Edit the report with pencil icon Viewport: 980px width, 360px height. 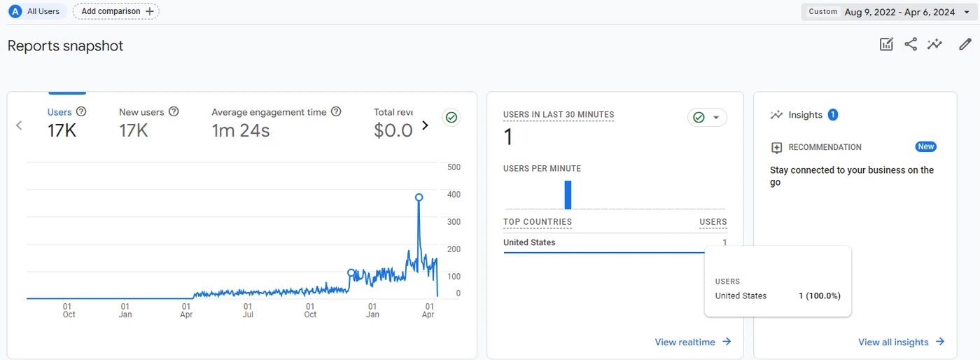[965, 45]
